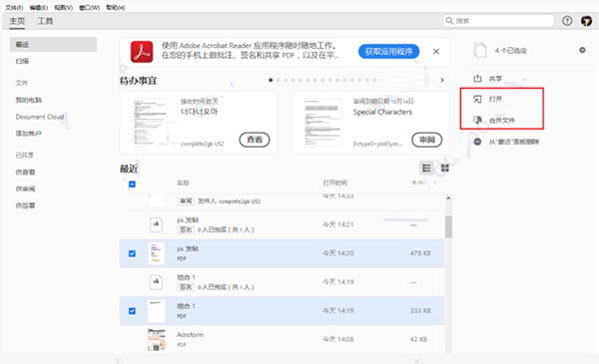The width and height of the screenshot is (599, 364).
Task: Click the Acroform file name
Action: point(190,335)
